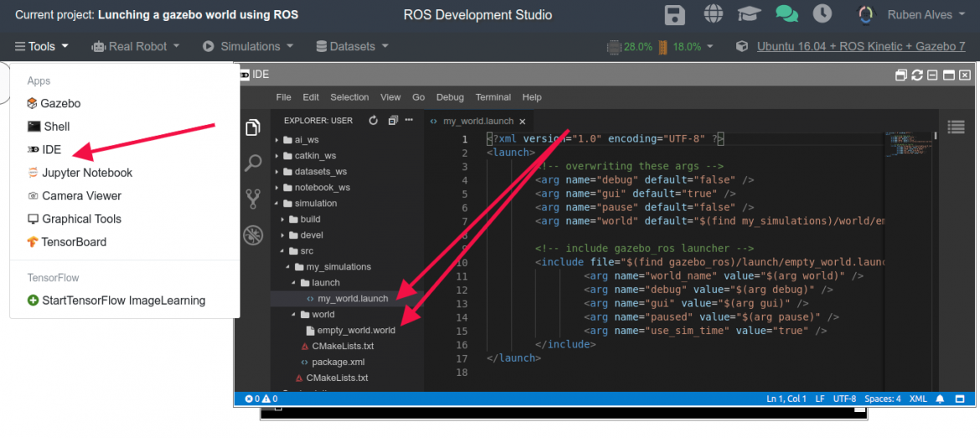
Task: Click the notification bell in status bar
Action: pyautogui.click(x=940, y=399)
